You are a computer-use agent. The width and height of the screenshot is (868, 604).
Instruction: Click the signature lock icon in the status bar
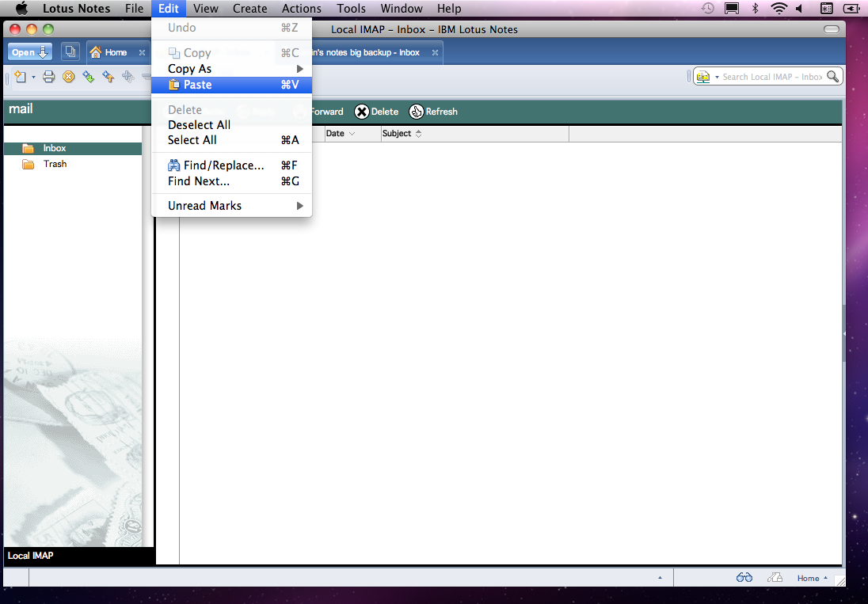(775, 578)
